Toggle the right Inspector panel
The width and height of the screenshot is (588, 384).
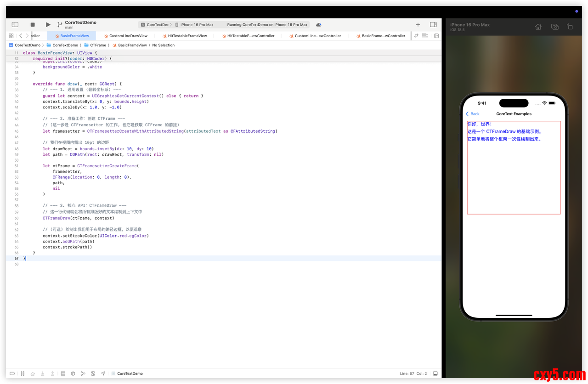click(433, 25)
